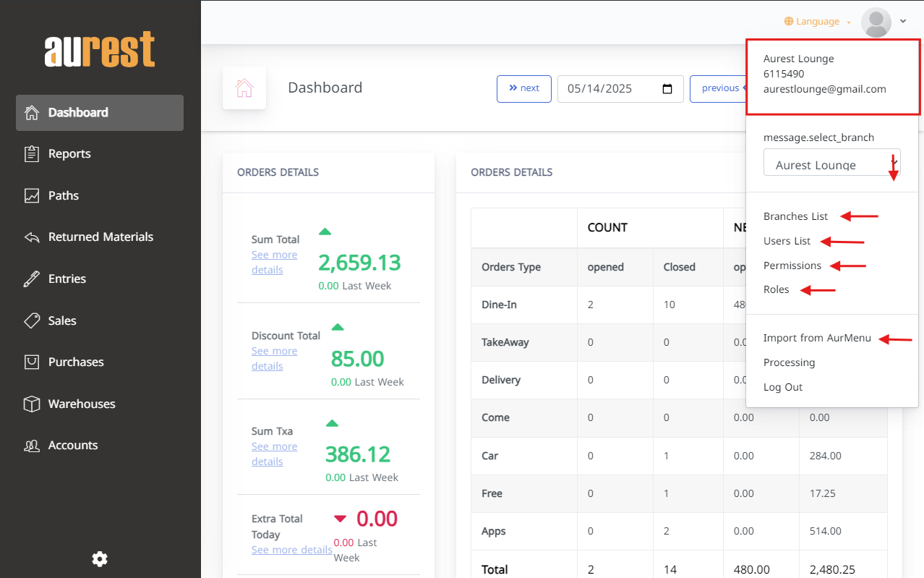This screenshot has height=578, width=924.
Task: Click the Entries pencil icon
Action: [31, 279]
